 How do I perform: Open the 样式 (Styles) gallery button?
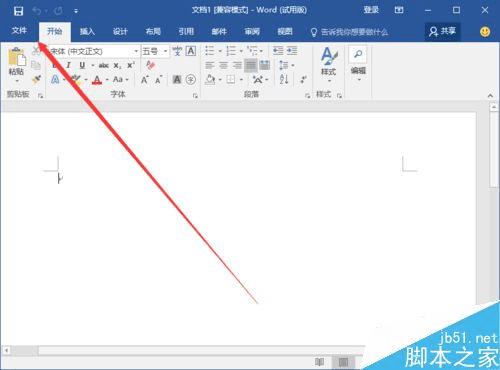(329, 65)
